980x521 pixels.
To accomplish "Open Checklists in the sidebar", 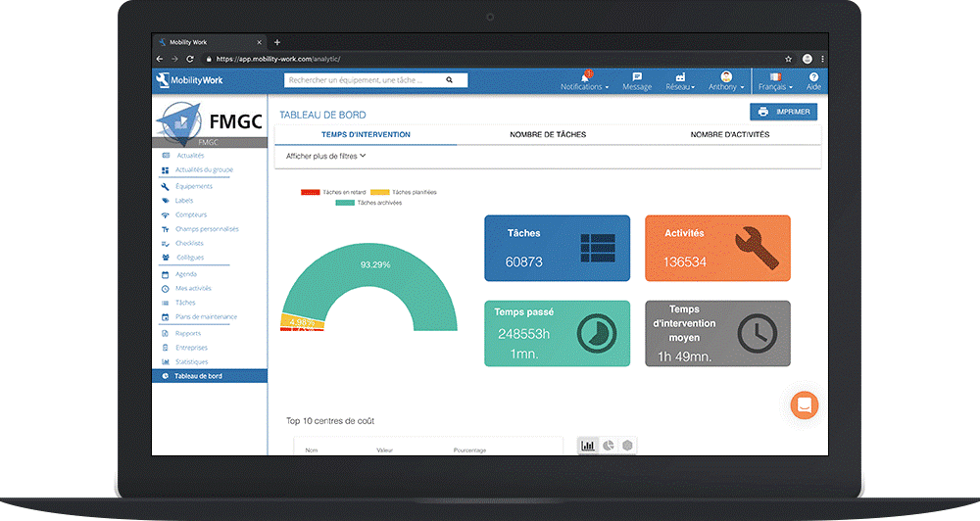I will 189,244.
